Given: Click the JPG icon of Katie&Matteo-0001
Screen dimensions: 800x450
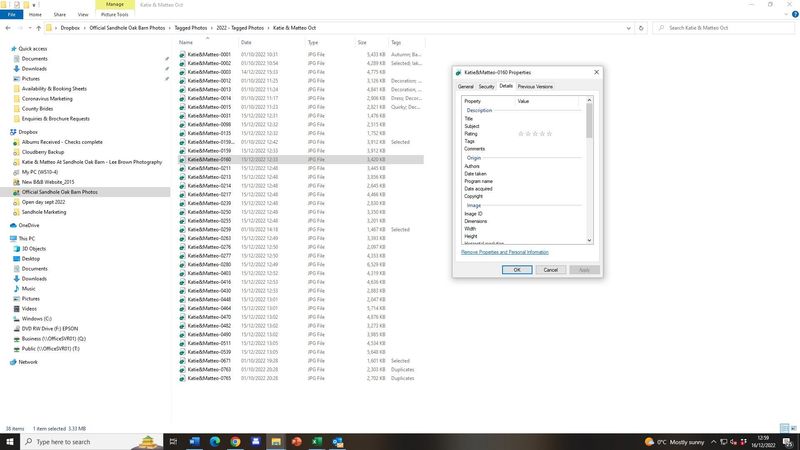Looking at the screenshot, I should (182, 54).
